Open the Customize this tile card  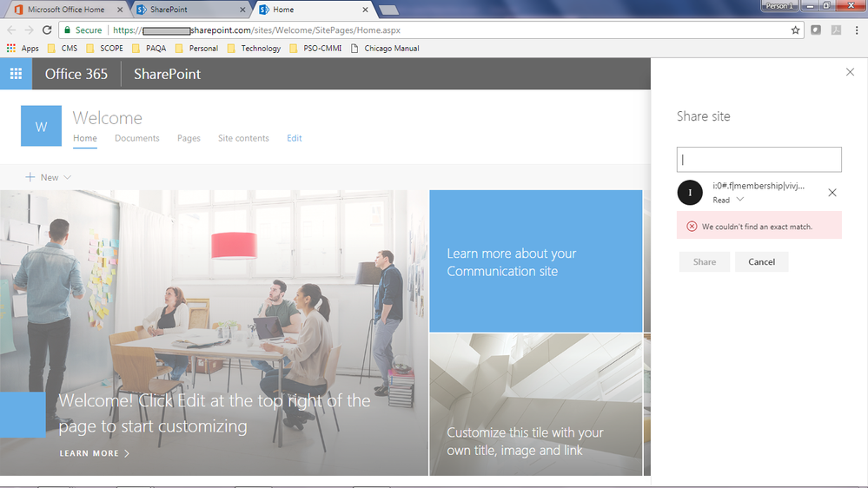point(536,405)
